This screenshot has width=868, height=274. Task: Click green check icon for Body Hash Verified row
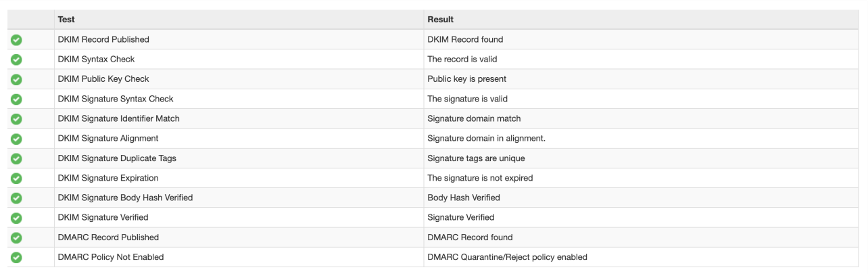coord(17,198)
